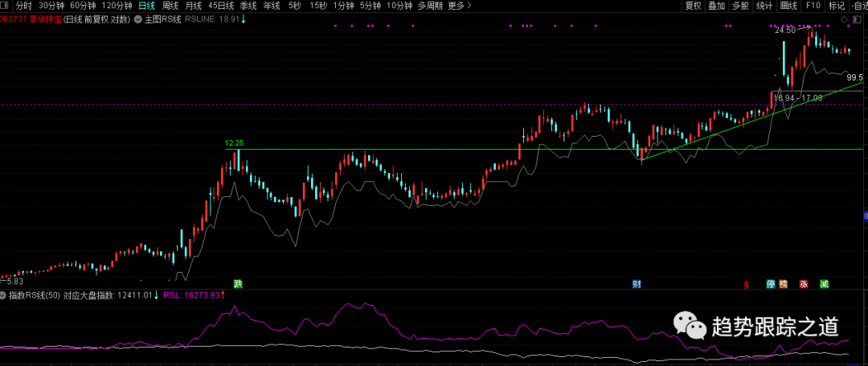
Task: Click the 减 event marker
Action: pyautogui.click(x=824, y=284)
